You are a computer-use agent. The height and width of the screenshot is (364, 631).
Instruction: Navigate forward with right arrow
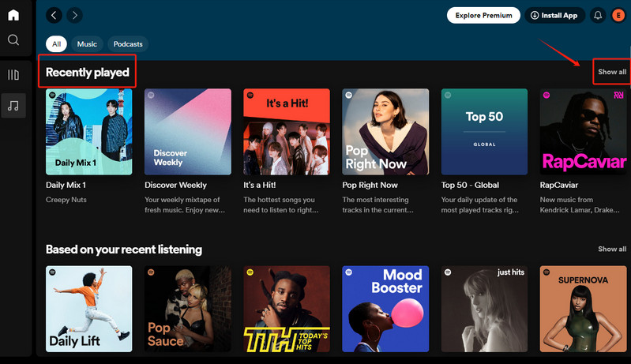click(74, 15)
